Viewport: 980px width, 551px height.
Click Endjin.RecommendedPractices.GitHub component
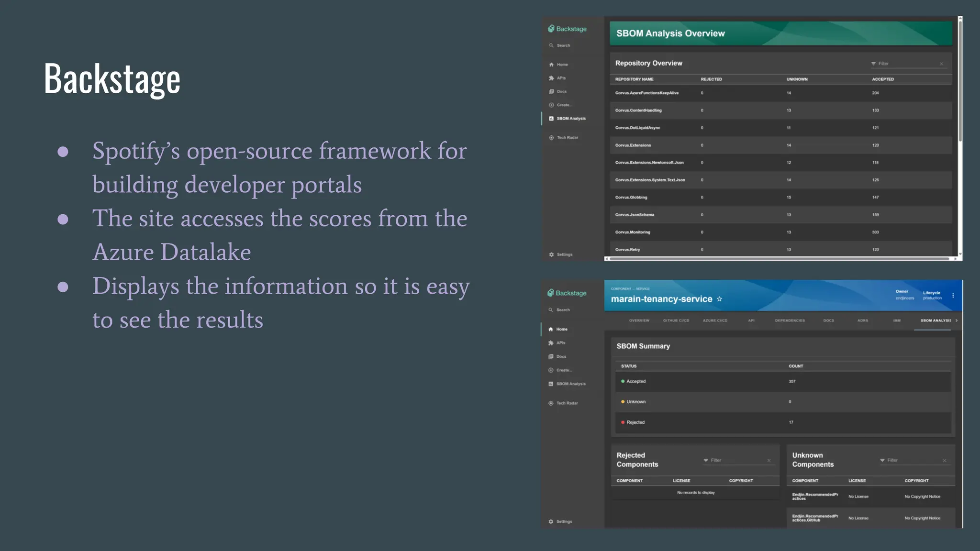point(815,518)
